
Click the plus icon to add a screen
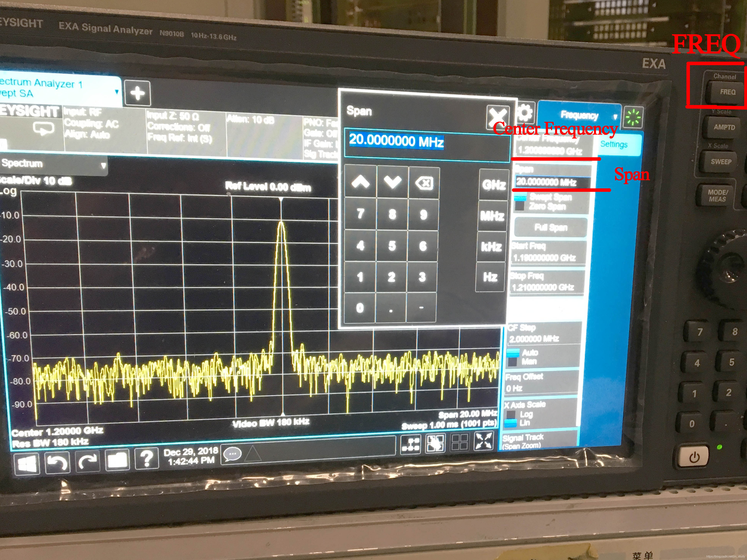pyautogui.click(x=137, y=93)
